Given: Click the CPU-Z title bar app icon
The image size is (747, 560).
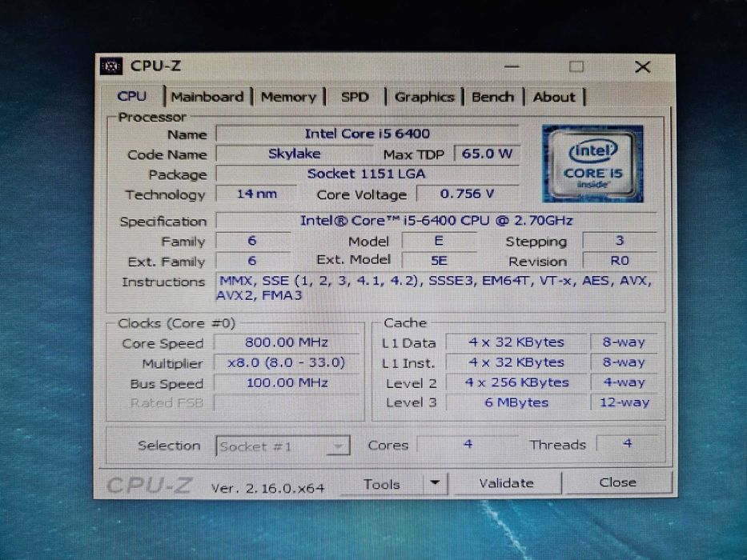Looking at the screenshot, I should [111, 66].
